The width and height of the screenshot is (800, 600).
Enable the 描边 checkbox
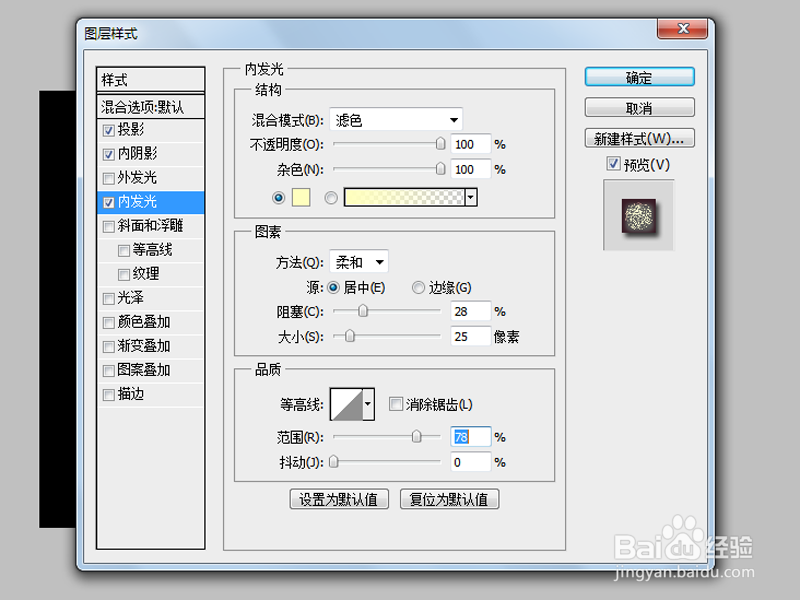tap(108, 395)
